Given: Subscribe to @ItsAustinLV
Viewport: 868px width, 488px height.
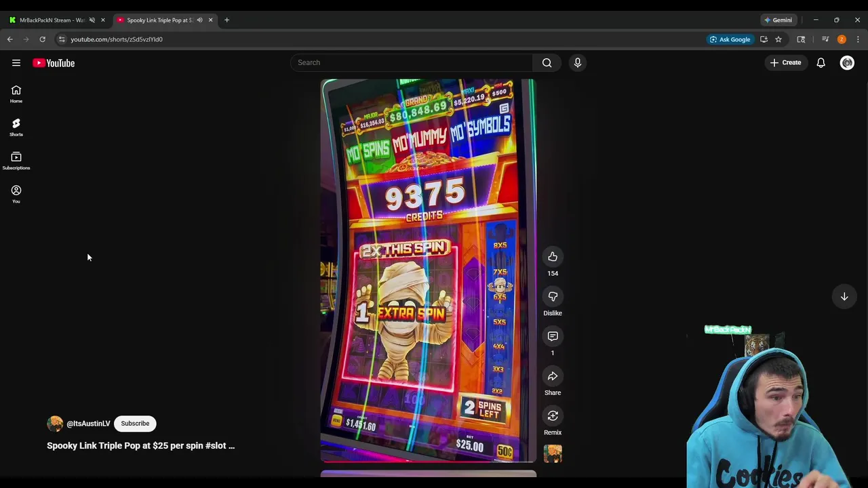Looking at the screenshot, I should (135, 424).
